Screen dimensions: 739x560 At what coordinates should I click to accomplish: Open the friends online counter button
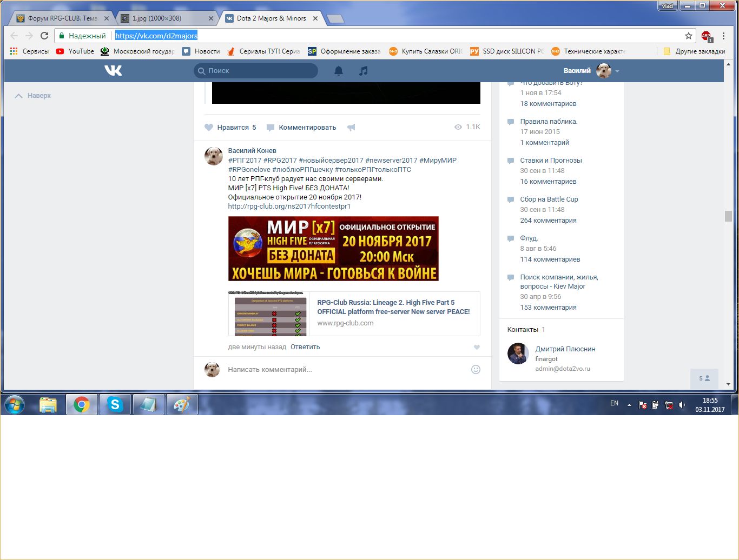[704, 378]
